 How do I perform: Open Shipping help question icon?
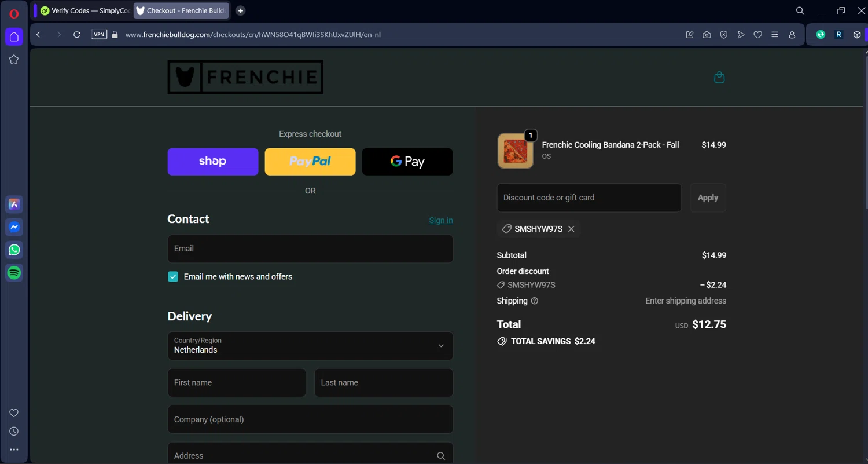[x=535, y=301]
